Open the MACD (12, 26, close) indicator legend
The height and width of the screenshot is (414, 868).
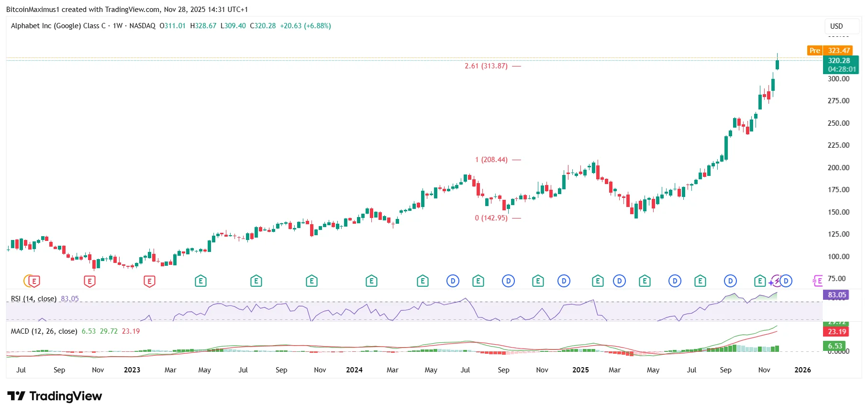[x=44, y=331]
